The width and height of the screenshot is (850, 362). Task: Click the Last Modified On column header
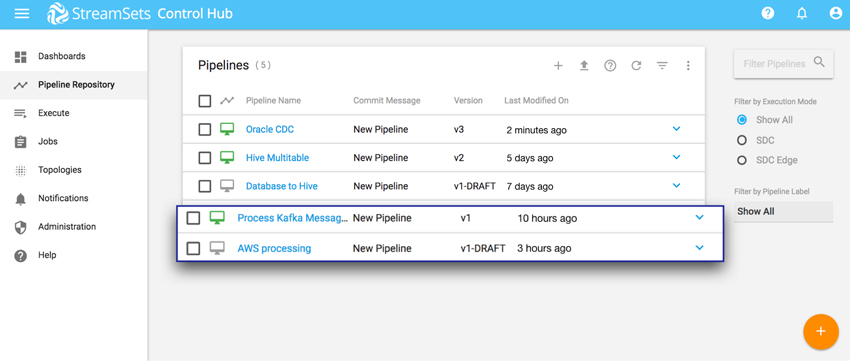click(536, 101)
